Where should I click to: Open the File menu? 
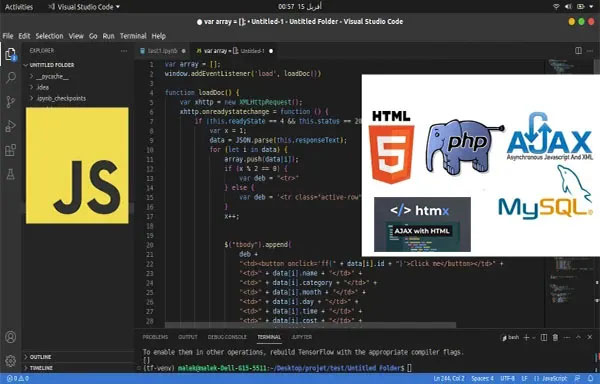click(8, 36)
